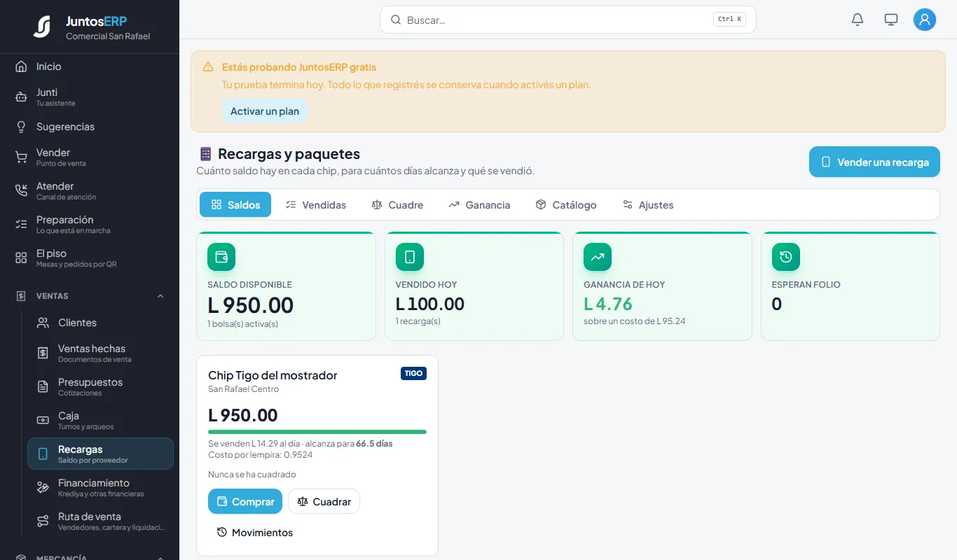The width and height of the screenshot is (957, 560).
Task: Click the Atender phone icon
Action: point(21,191)
